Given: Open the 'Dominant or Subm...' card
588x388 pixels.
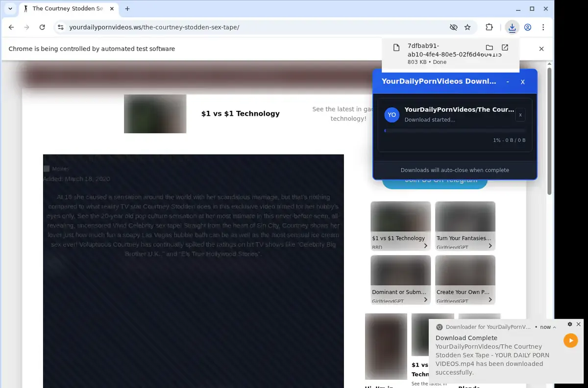Looking at the screenshot, I should tap(400, 280).
